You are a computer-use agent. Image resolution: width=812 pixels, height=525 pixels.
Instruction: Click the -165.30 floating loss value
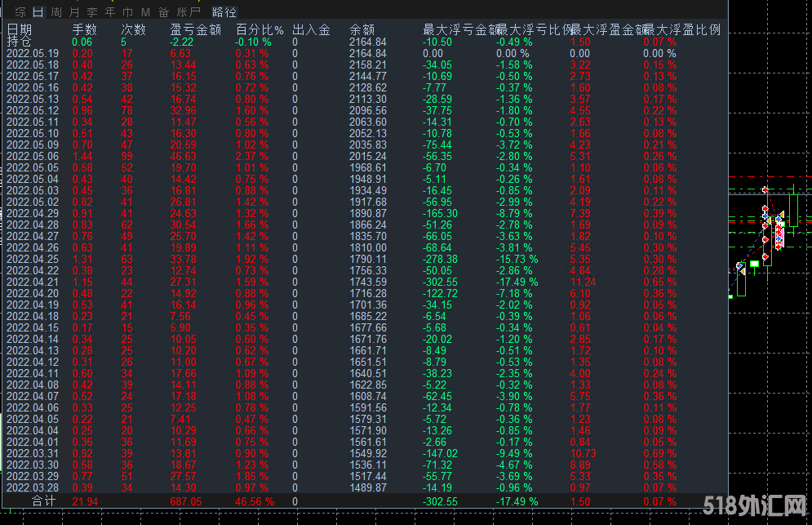click(x=440, y=213)
